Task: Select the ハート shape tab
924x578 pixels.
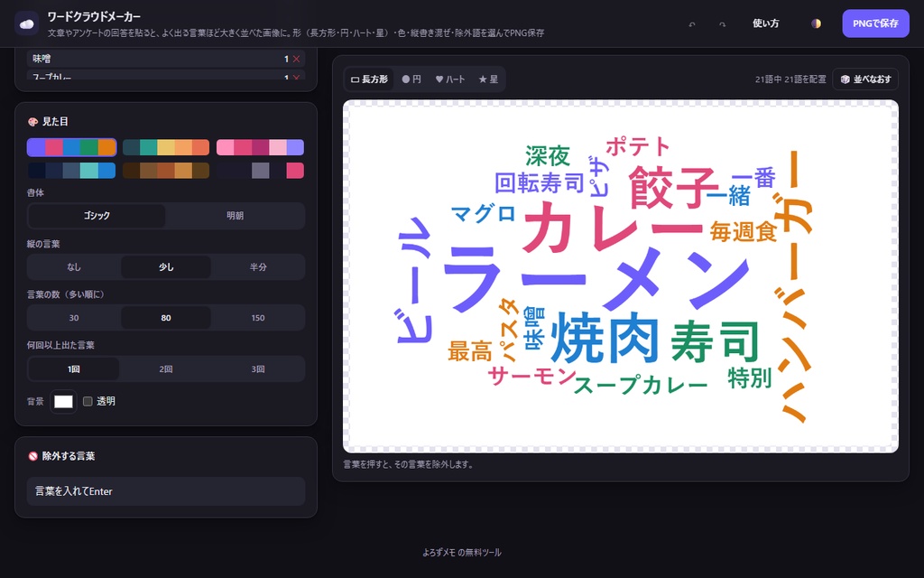Action: point(450,79)
